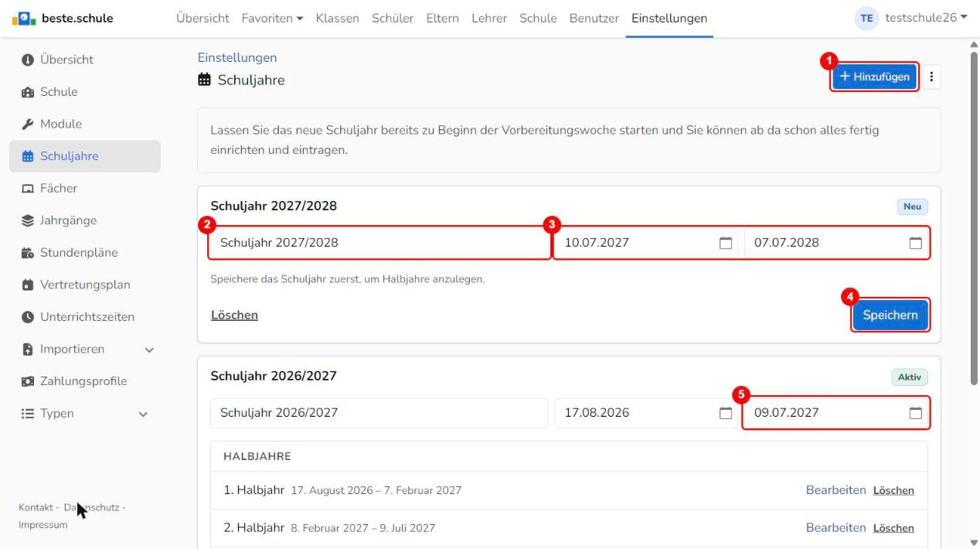Go to Lehrer in top navigation

point(489,19)
